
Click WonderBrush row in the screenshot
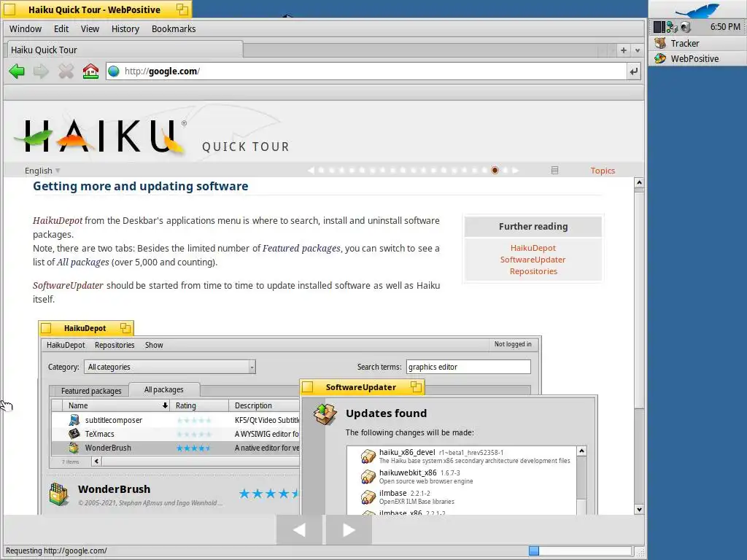point(175,448)
